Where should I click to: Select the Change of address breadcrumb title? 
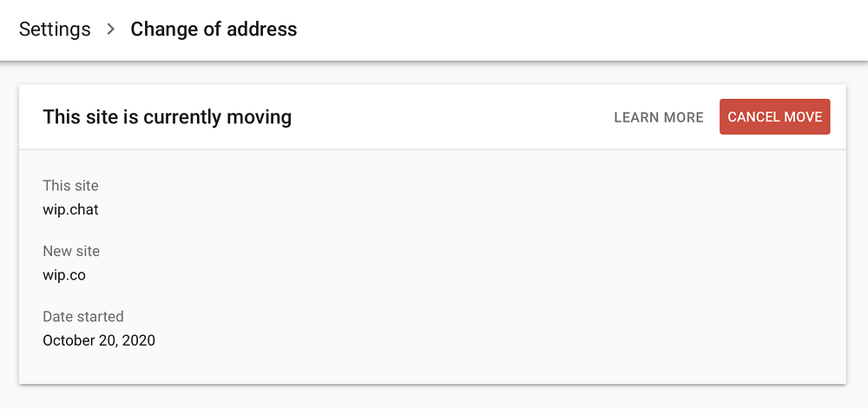[214, 30]
